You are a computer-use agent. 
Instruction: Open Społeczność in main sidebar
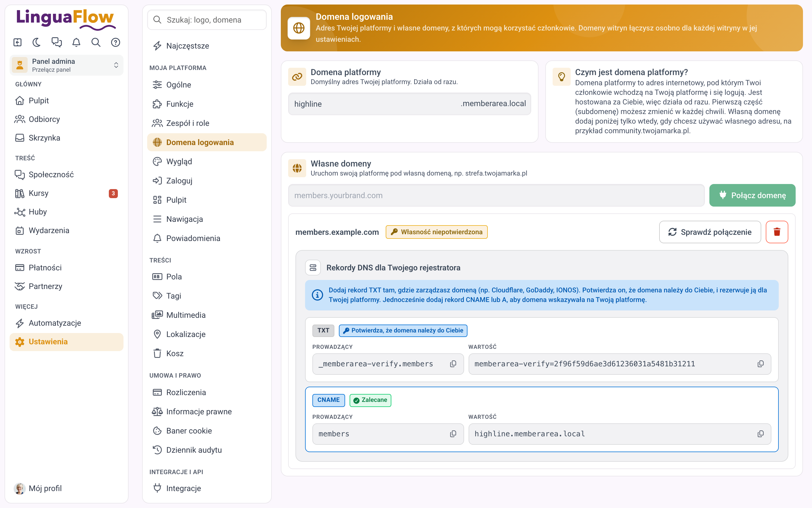[x=67, y=174]
